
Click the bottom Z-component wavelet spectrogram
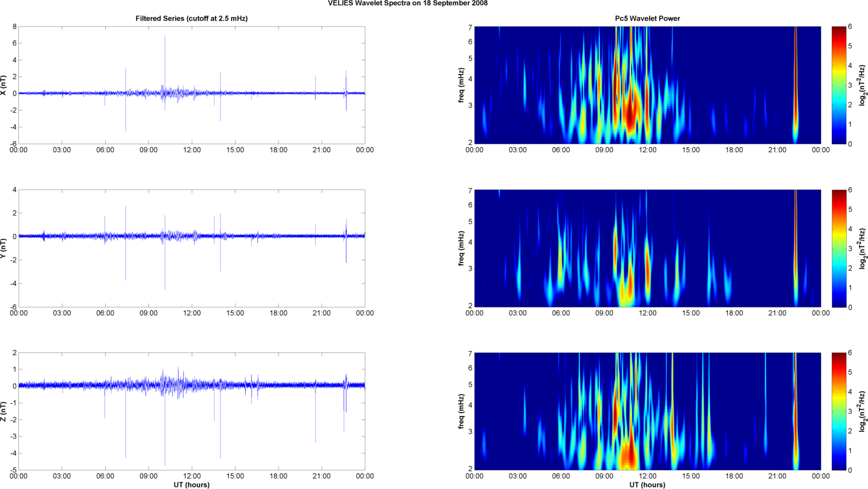click(647, 411)
